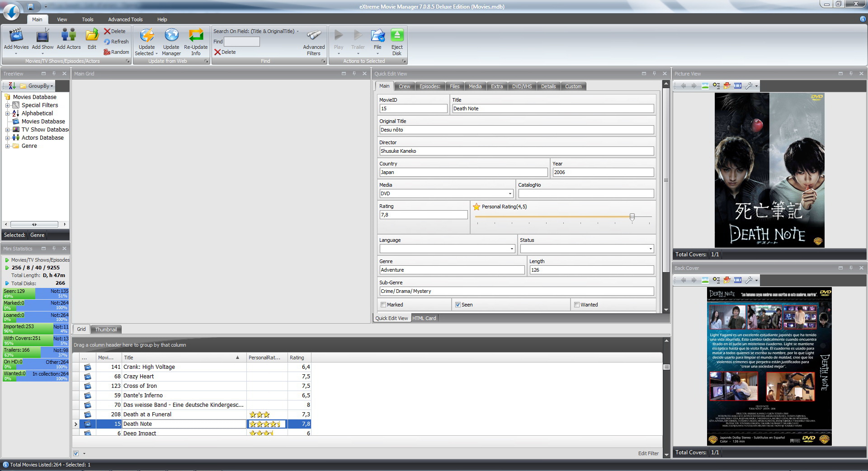The height and width of the screenshot is (471, 868).
Task: Click the Edit Filter link
Action: pos(648,453)
